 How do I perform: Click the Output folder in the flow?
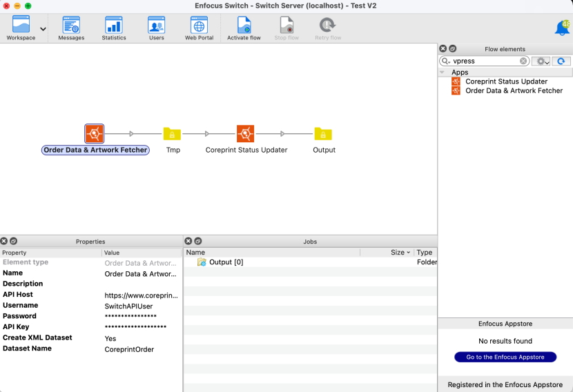point(323,134)
